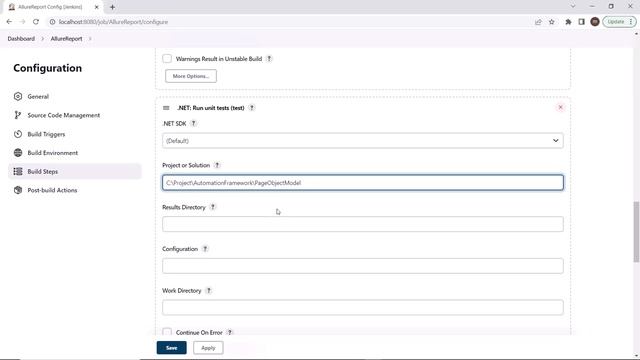Open help for .NET Run unit tests step
The image size is (640, 360).
point(252,108)
